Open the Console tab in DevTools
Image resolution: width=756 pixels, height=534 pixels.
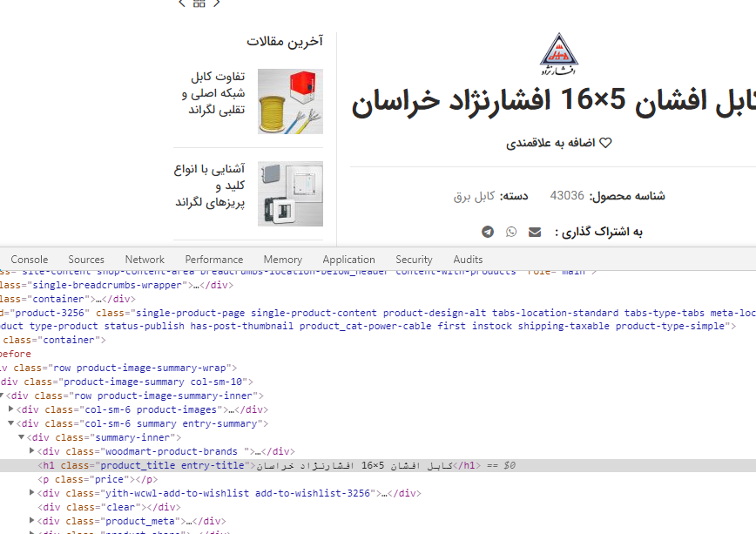click(30, 260)
